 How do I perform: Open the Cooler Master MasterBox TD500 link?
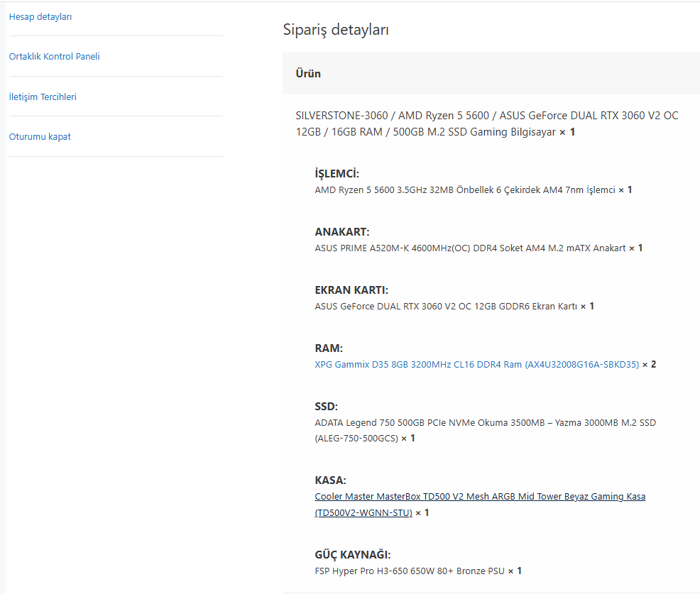[480, 505]
